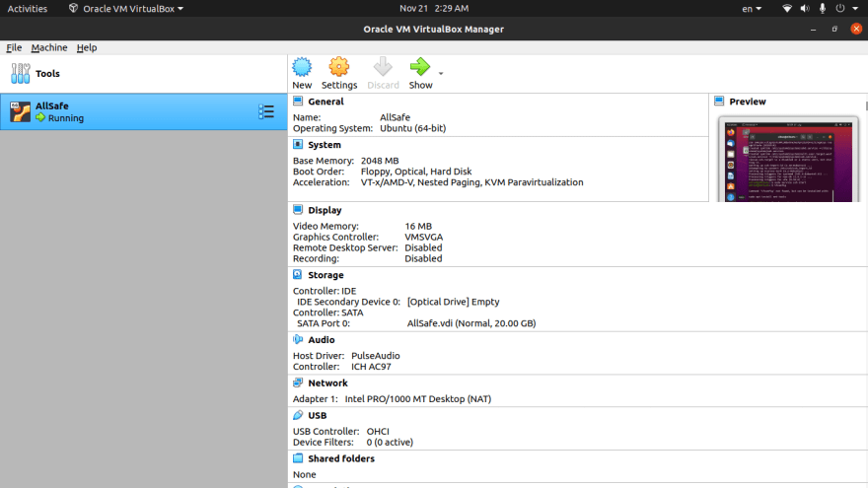Viewport: 868px width, 488px height.
Task: Click the 'ICH AC97' audio controller value
Action: click(x=371, y=367)
